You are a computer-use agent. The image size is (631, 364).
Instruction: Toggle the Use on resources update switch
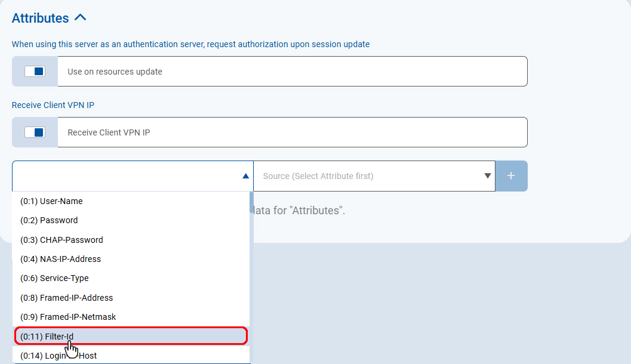35,72
